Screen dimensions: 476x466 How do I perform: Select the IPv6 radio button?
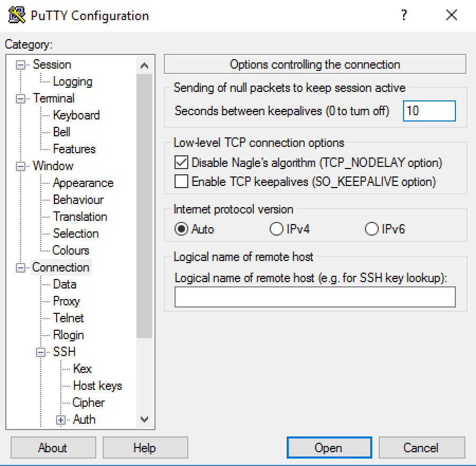371,229
